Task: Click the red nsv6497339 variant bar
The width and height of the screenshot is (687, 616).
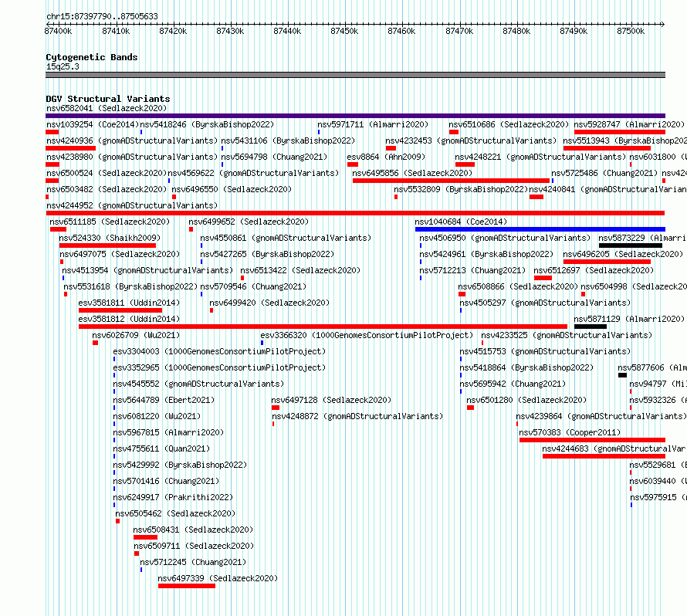Action: (187, 586)
